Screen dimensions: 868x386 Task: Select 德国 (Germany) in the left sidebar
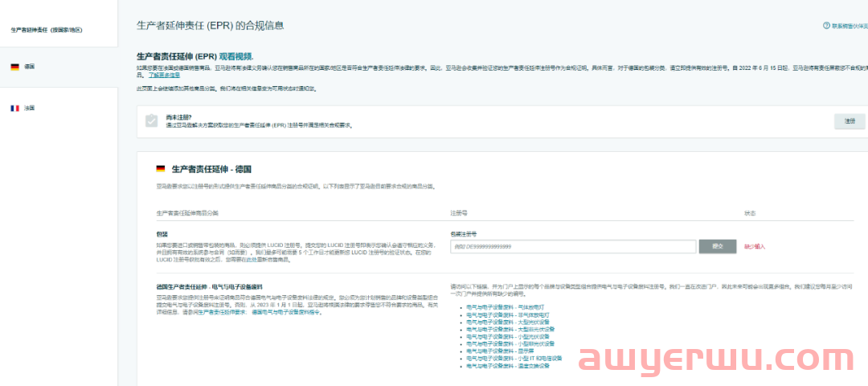click(30, 67)
